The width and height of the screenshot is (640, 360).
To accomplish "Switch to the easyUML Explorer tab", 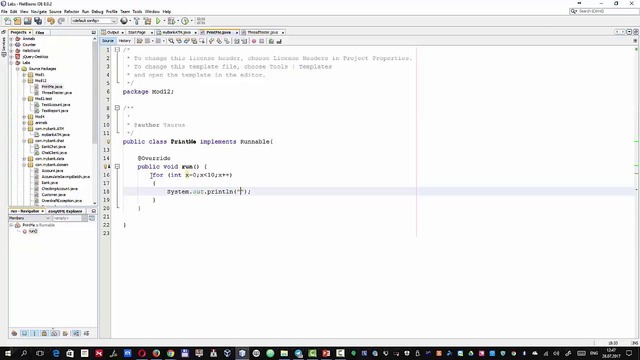I will 65,211.
